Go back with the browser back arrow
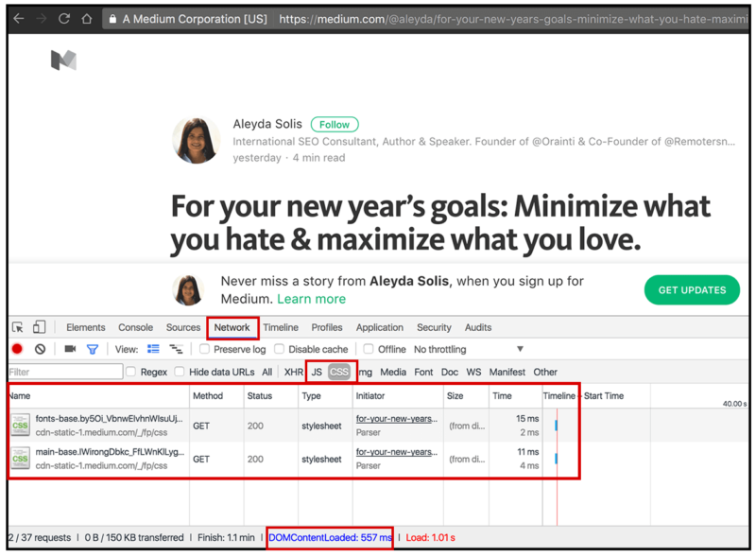 pyautogui.click(x=18, y=18)
